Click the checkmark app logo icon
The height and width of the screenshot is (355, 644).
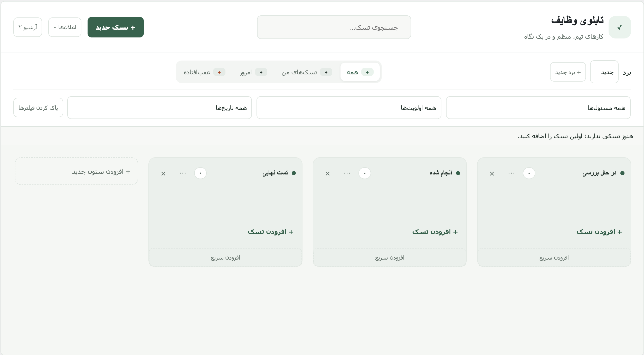(620, 27)
